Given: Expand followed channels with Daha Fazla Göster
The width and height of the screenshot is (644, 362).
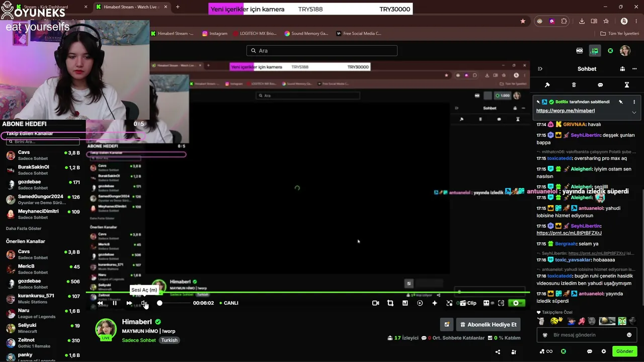Looking at the screenshot, I should (x=24, y=229).
